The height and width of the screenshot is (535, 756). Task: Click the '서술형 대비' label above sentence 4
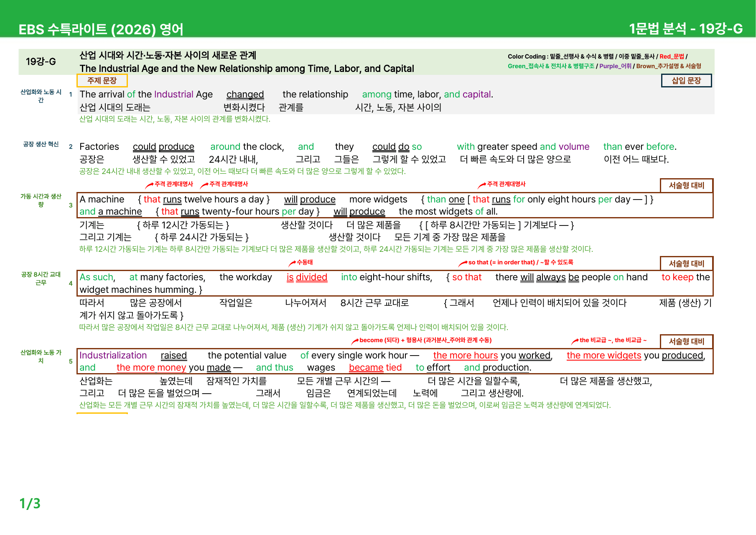coord(687,264)
